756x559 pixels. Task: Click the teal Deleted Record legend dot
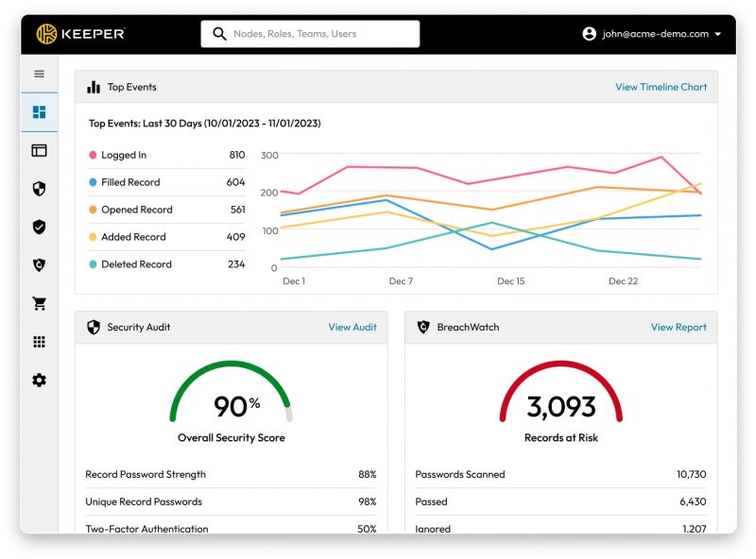[x=93, y=264]
